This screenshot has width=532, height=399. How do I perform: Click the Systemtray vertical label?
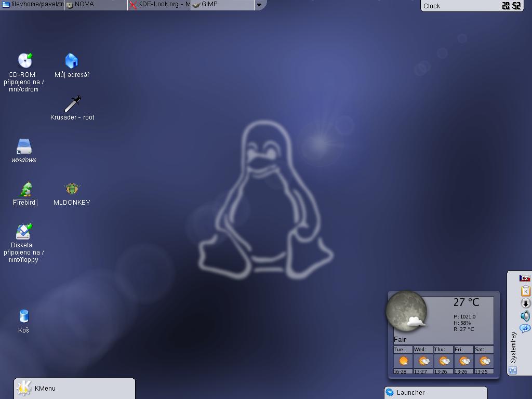tap(513, 347)
